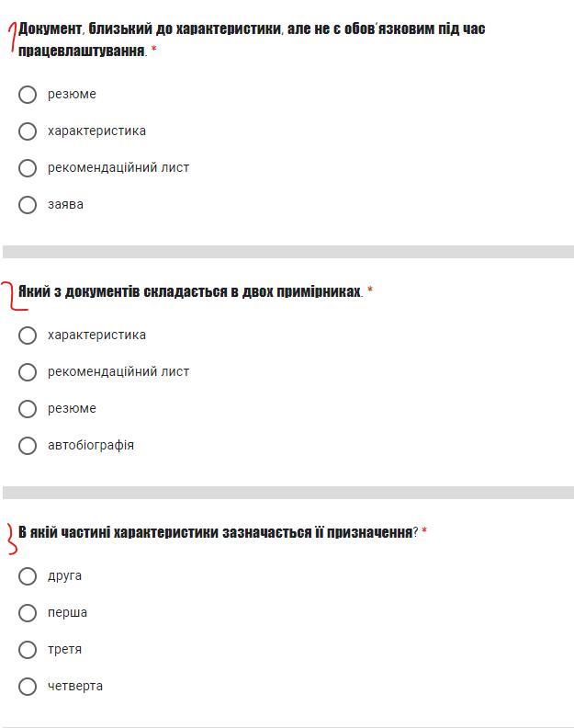Click the question about призначення характеристики
Viewport: 574px width, 728px height.
pos(218,532)
